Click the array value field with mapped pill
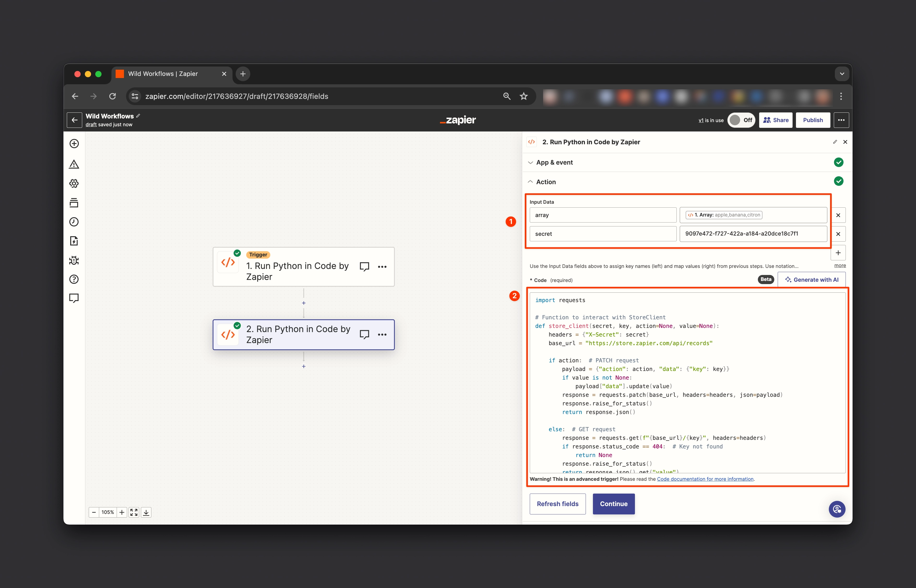The width and height of the screenshot is (916, 588). [x=753, y=215]
